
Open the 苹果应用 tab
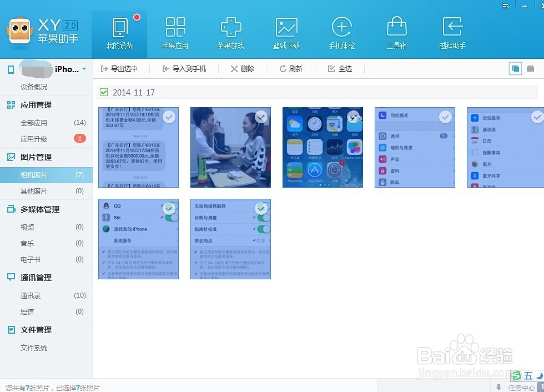(175, 34)
